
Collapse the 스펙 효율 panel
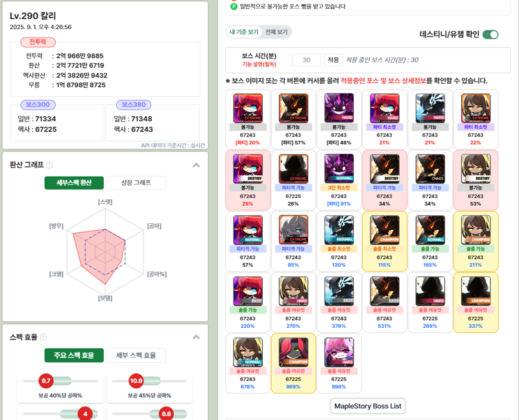pos(197,337)
